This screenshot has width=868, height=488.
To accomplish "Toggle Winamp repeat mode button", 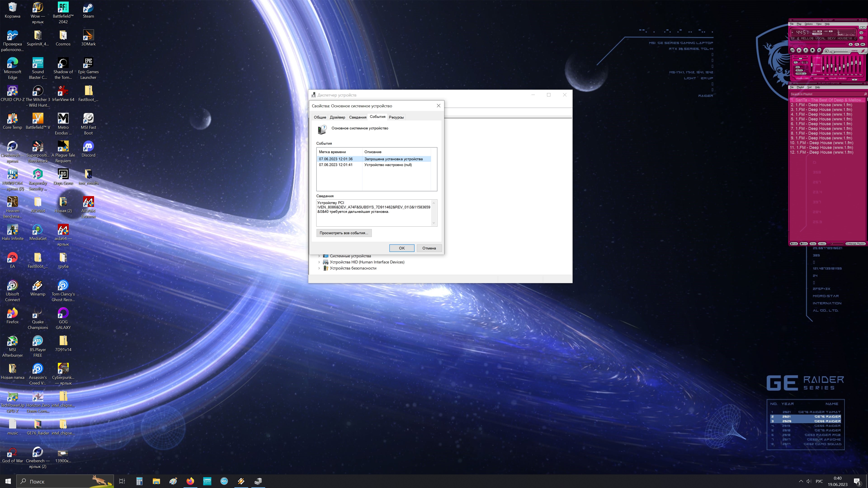I will click(x=861, y=33).
